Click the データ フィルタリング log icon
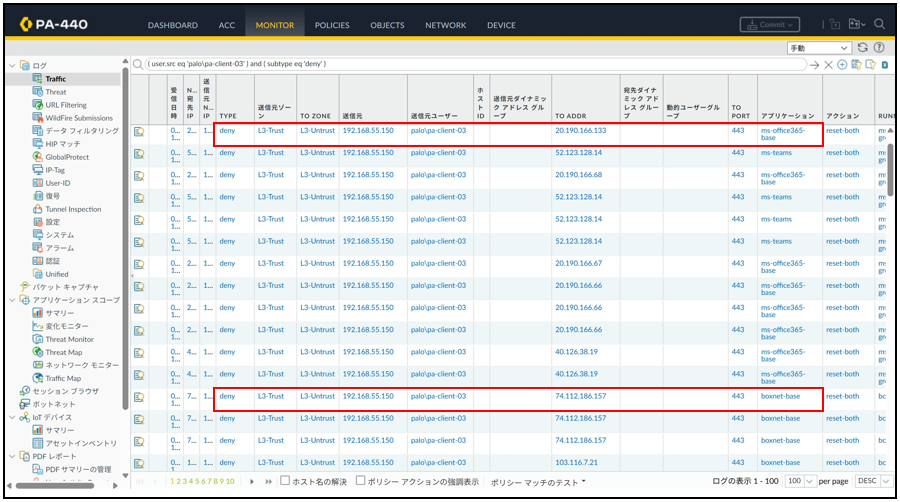The image size is (900, 502). pyautogui.click(x=38, y=131)
